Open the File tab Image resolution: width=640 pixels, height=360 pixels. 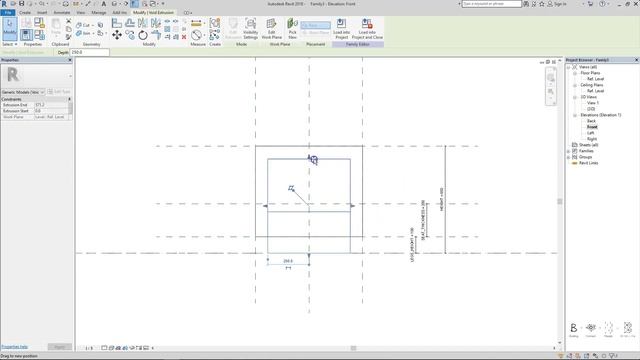[8, 13]
